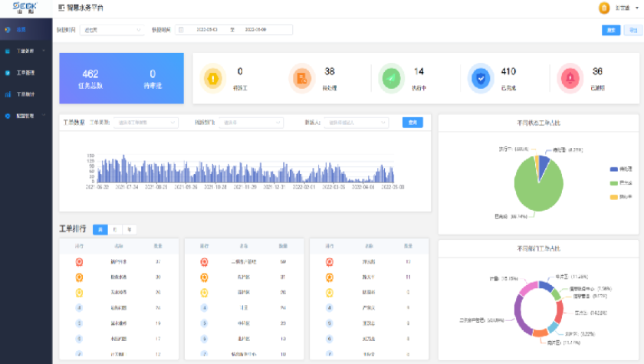
Task: Toggle the blue legend swatch in pie chart
Action: point(614,169)
